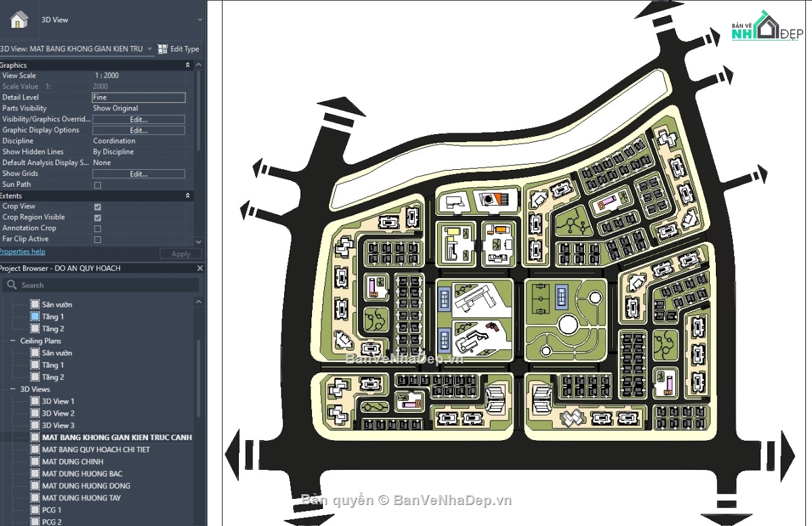Click the view icon next to MAT DUNG CHINH
The image size is (812, 526).
coord(35,462)
